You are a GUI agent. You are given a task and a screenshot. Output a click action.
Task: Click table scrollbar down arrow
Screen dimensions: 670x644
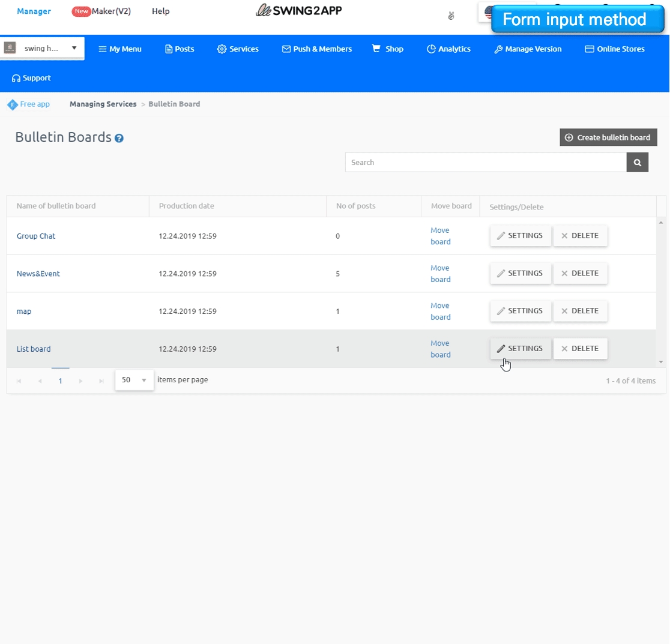661,362
